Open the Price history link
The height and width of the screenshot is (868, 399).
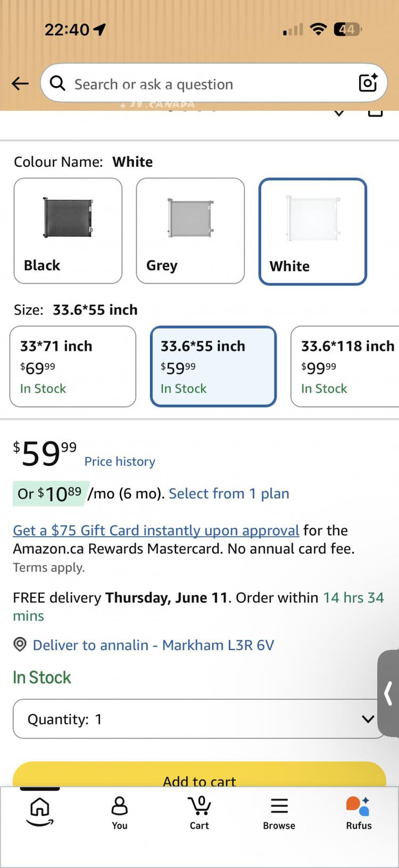point(120,461)
